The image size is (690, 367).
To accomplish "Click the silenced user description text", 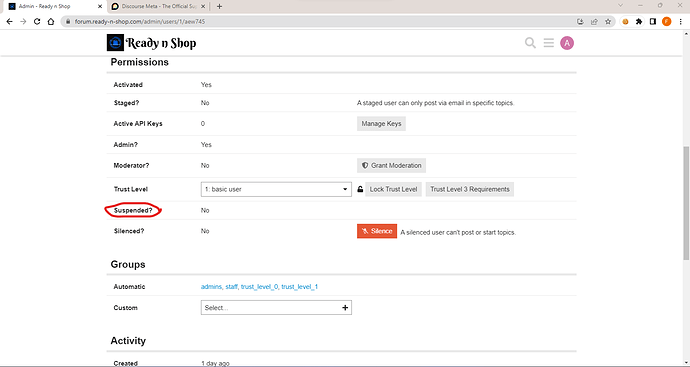I will (458, 232).
